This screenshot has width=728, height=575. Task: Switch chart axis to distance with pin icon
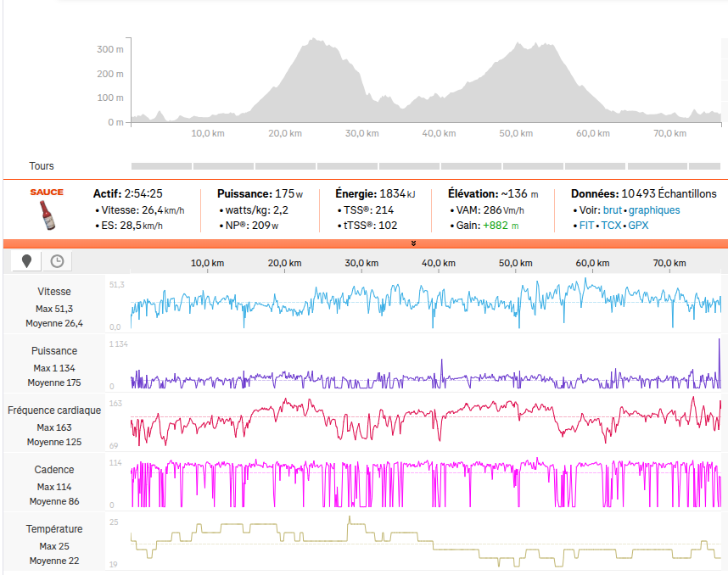26,261
